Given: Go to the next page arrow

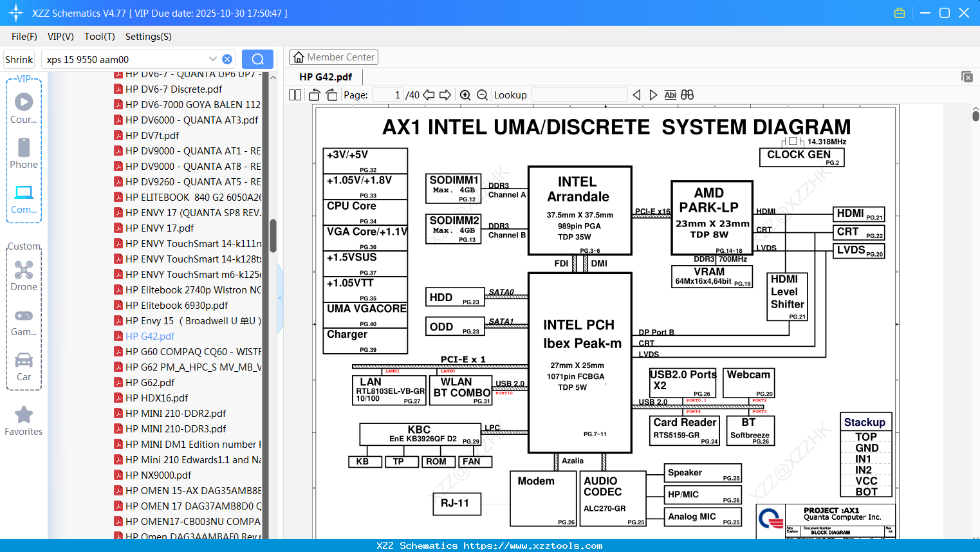Looking at the screenshot, I should coord(445,95).
